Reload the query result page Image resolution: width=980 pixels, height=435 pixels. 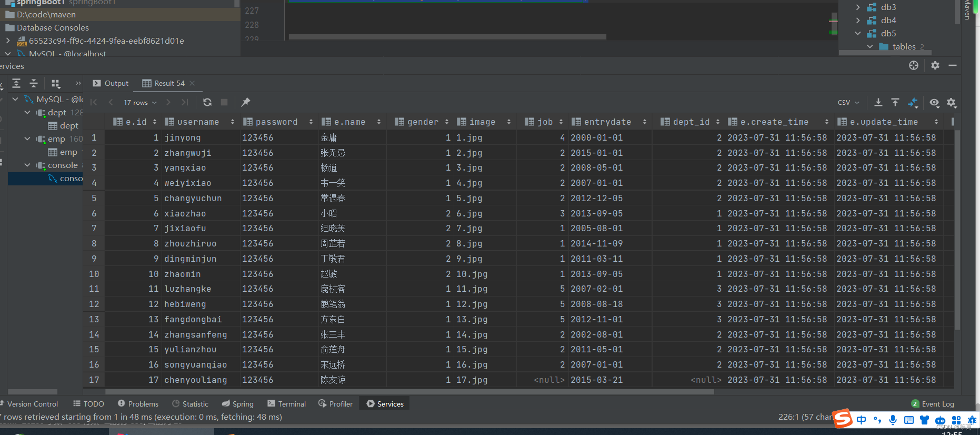[207, 102]
